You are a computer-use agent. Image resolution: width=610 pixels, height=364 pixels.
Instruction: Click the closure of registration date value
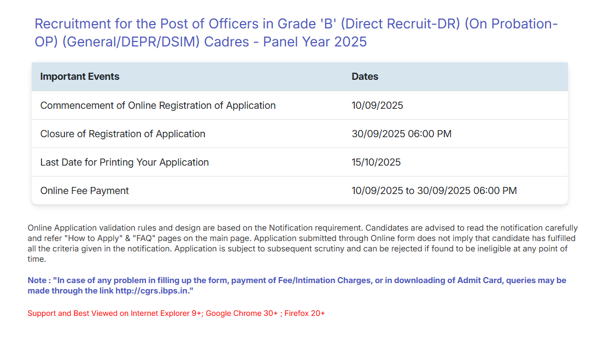(x=401, y=134)
